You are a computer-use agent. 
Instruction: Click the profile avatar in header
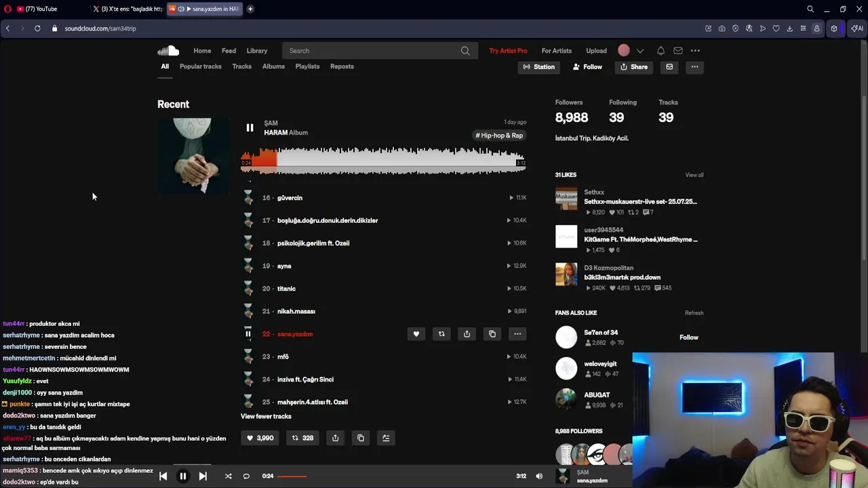click(x=624, y=51)
